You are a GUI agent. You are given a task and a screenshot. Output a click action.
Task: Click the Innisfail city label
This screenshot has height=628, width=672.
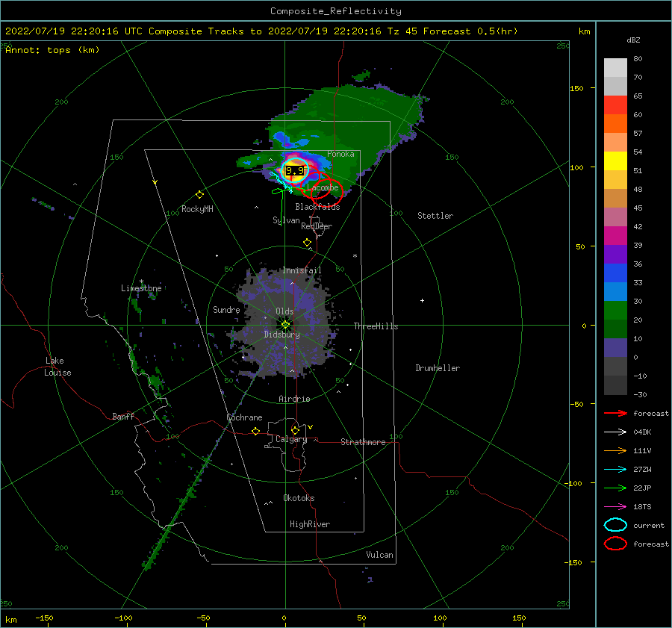pyautogui.click(x=302, y=270)
